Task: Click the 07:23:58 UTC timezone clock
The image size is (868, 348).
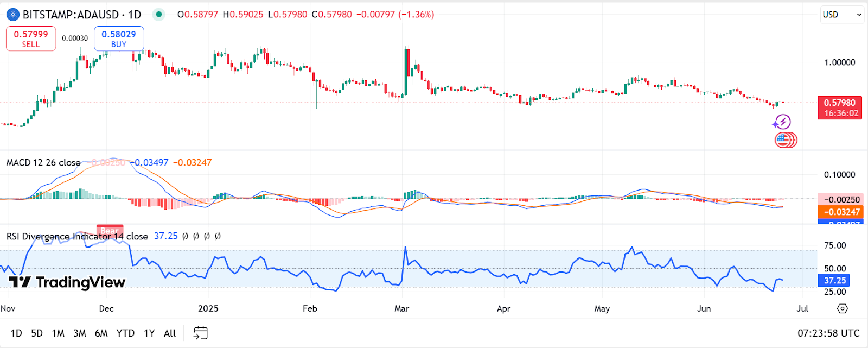Action: point(828,333)
